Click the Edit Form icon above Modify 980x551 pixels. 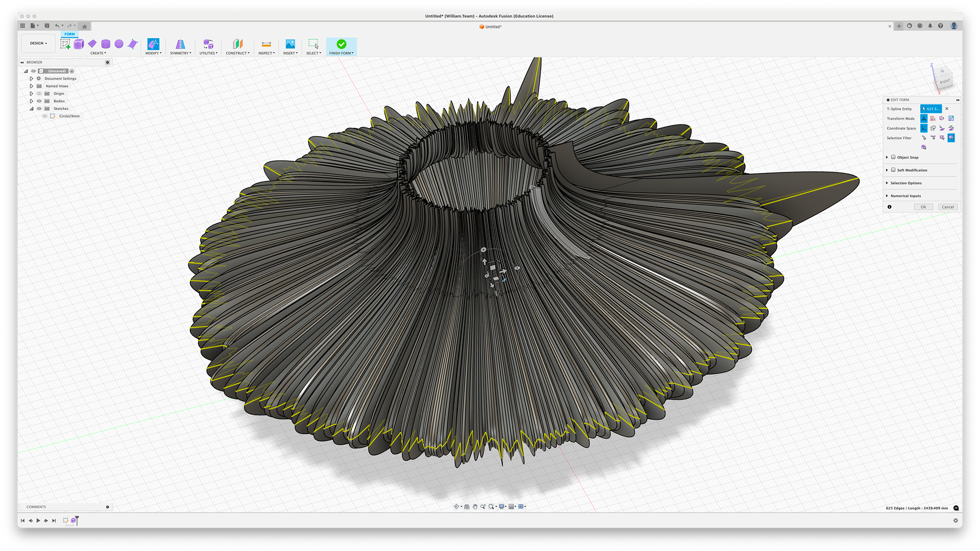[x=153, y=44]
